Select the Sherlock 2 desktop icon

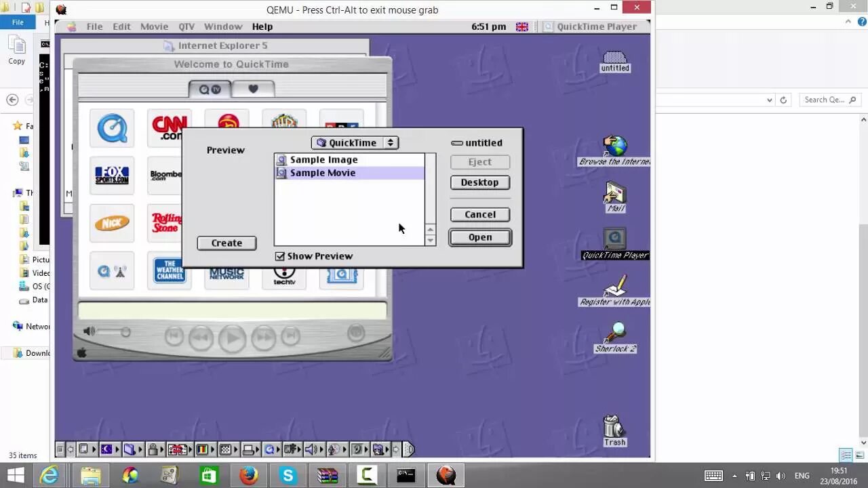615,337
